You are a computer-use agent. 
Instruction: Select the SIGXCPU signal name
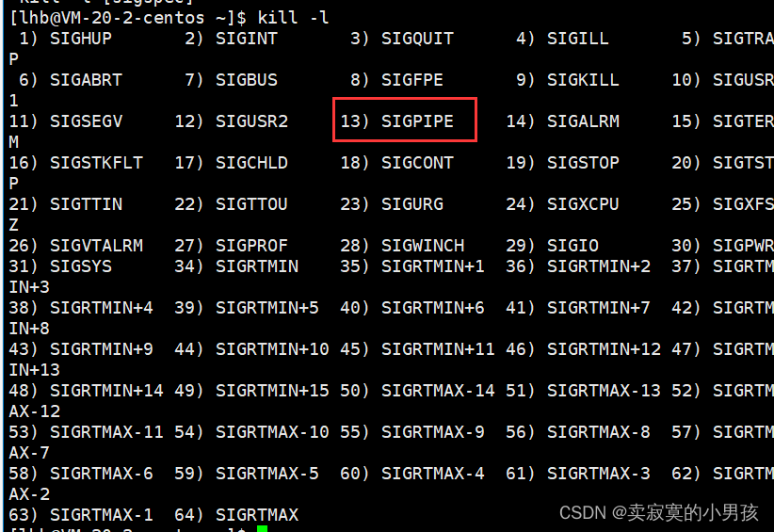tap(583, 204)
